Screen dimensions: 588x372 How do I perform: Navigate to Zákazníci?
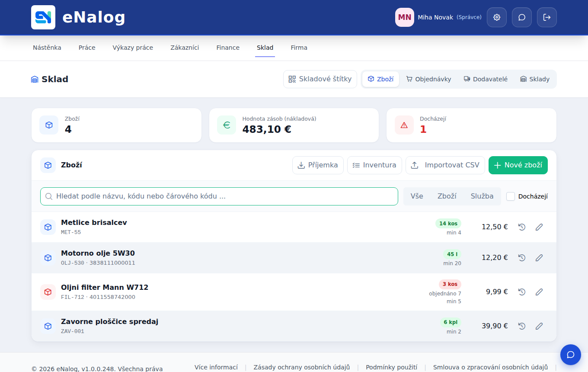click(185, 48)
